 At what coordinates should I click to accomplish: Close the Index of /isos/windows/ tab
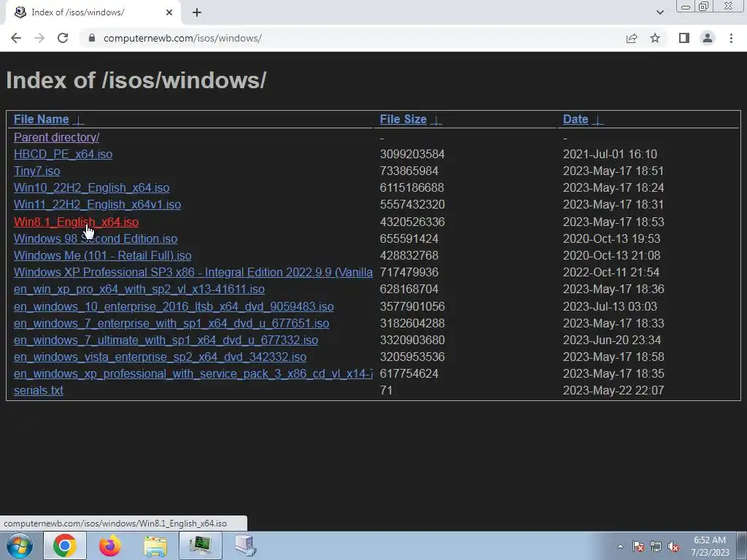pyautogui.click(x=169, y=12)
